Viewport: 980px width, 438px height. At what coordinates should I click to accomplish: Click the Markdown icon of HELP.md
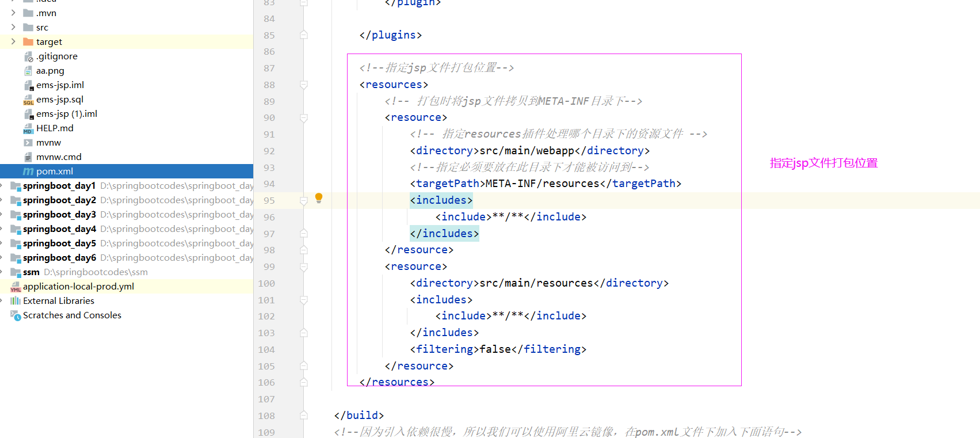click(28, 128)
